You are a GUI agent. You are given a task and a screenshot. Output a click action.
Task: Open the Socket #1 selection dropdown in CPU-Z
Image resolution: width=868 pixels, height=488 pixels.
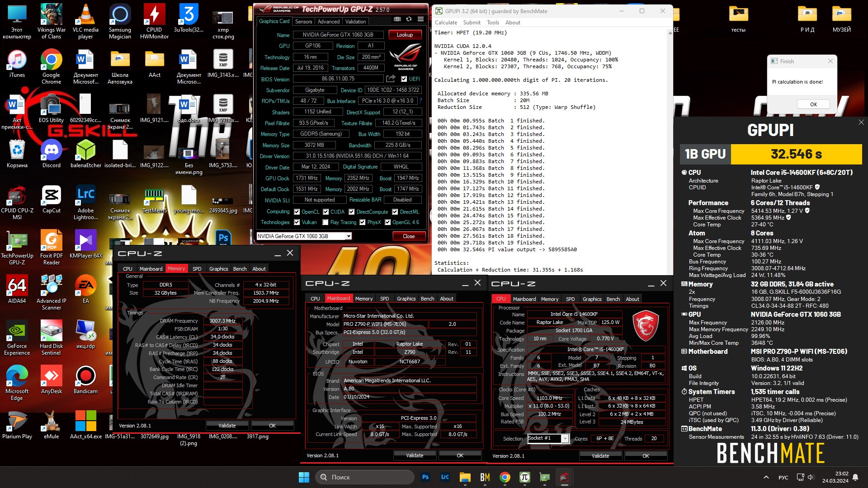click(565, 438)
